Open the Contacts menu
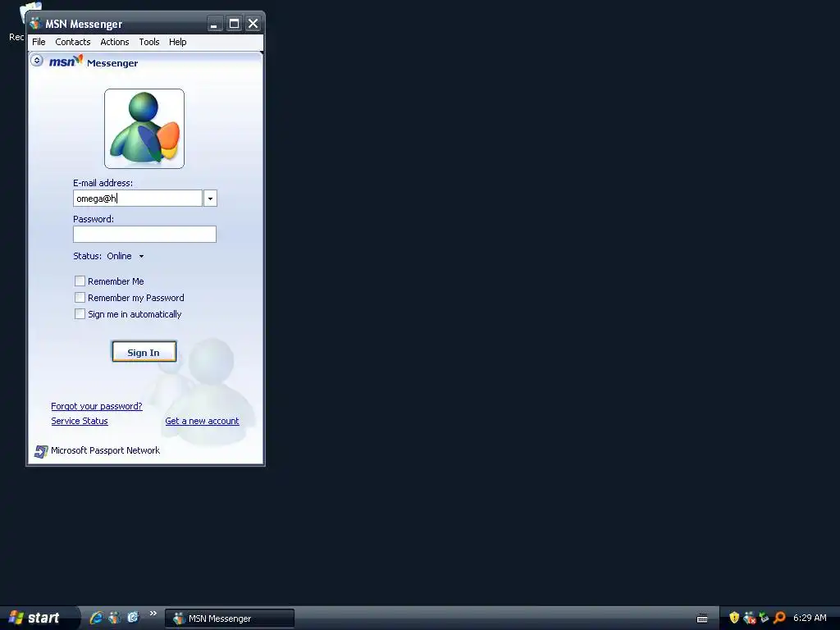This screenshot has height=630, width=840. [x=73, y=42]
